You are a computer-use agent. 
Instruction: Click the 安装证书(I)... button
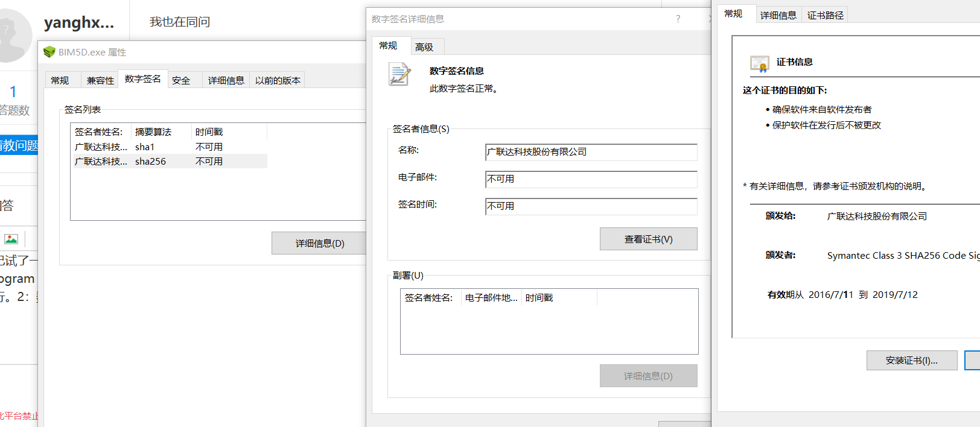(912, 360)
